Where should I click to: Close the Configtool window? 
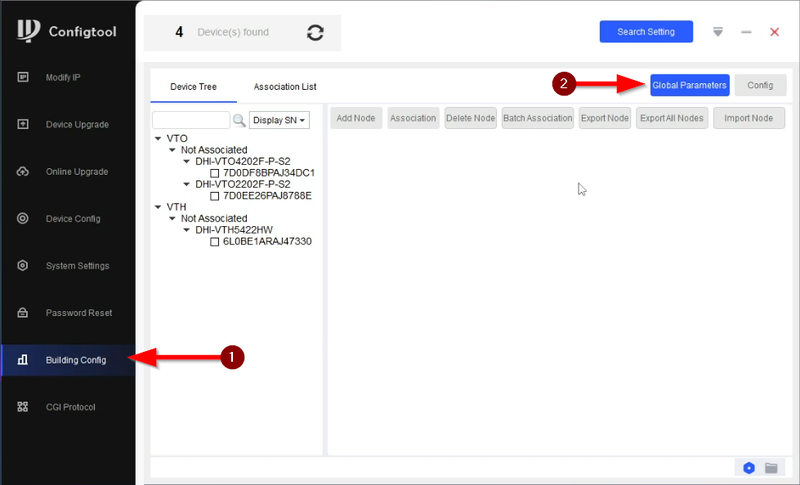[x=774, y=32]
